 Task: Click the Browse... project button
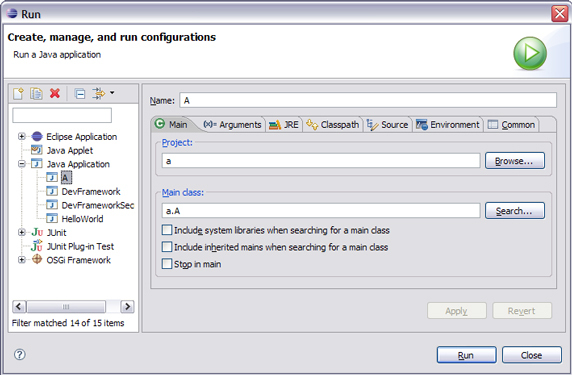click(x=515, y=161)
